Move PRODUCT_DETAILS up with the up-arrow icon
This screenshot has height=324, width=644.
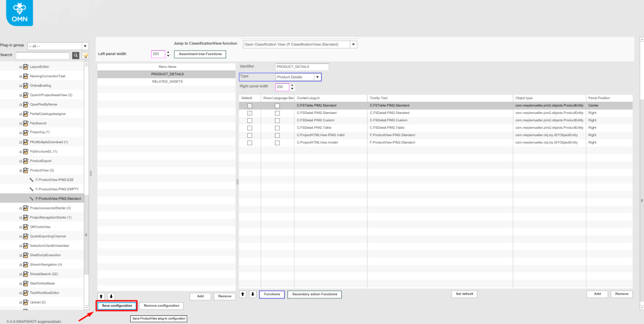pyautogui.click(x=101, y=296)
